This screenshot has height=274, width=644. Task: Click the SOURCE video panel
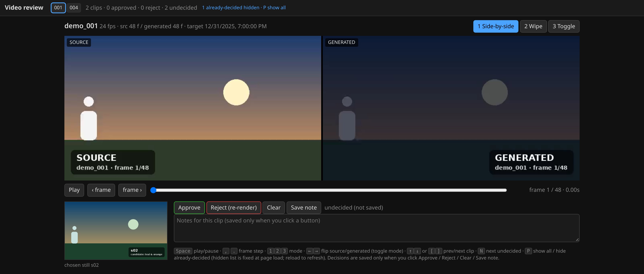point(193,108)
